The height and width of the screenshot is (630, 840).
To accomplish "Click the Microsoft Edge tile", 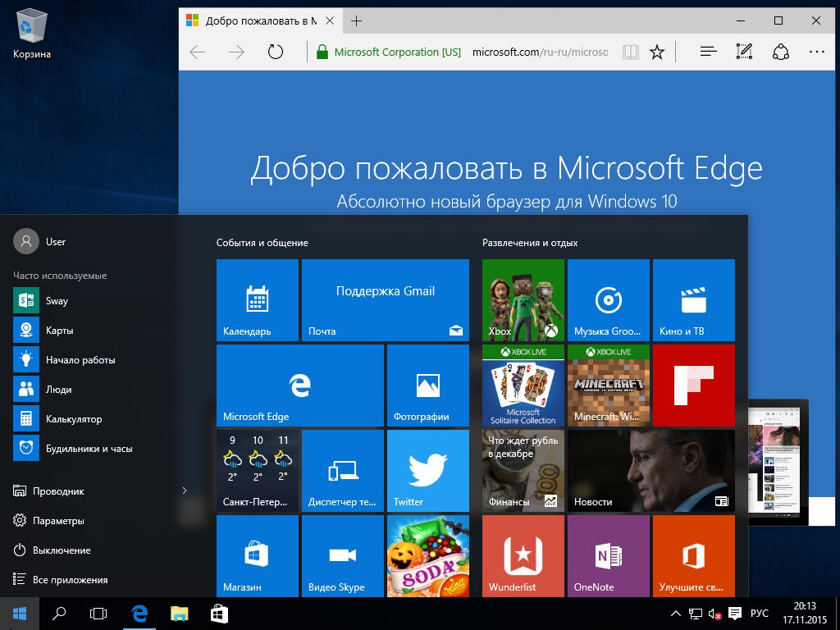I will pos(300,386).
